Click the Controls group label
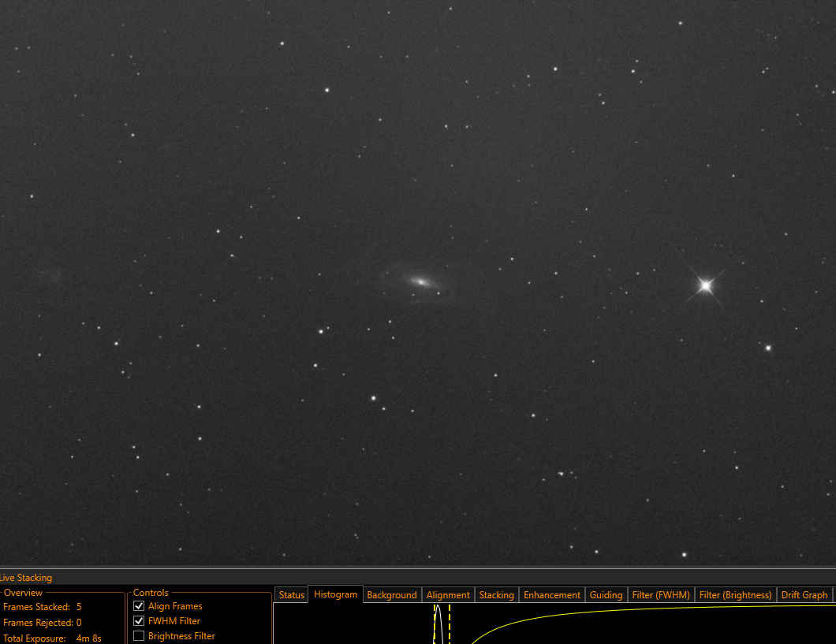Viewport: 836px width, 644px height. [x=151, y=592]
